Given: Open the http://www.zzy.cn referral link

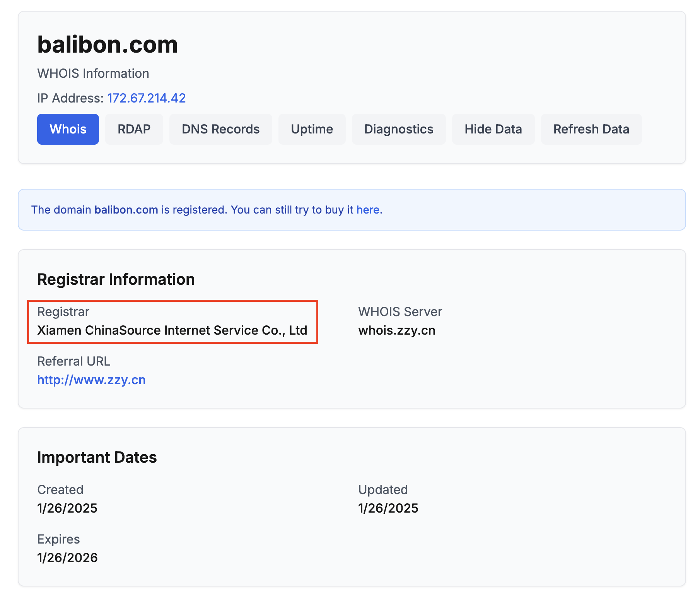Looking at the screenshot, I should point(91,380).
